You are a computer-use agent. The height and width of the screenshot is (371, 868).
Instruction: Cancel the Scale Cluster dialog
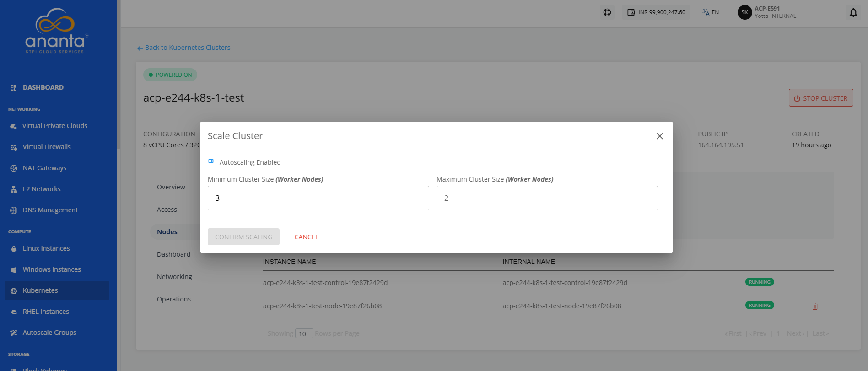click(306, 237)
